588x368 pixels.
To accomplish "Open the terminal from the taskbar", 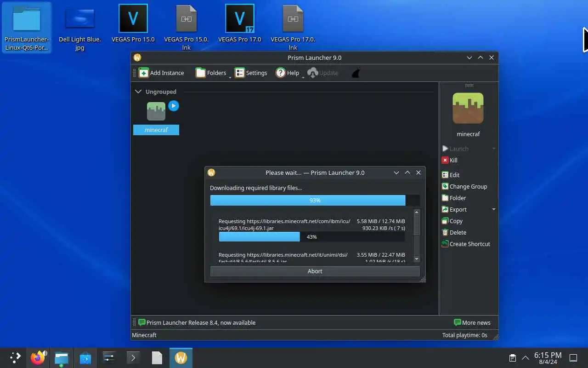I will (133, 357).
